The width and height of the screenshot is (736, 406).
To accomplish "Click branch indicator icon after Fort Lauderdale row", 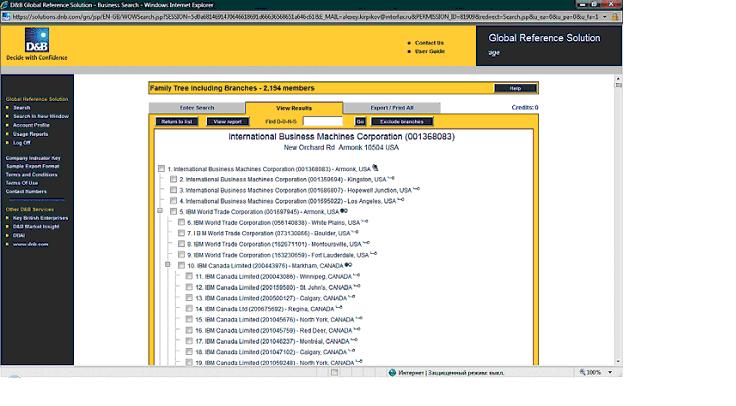I will (x=374, y=254).
